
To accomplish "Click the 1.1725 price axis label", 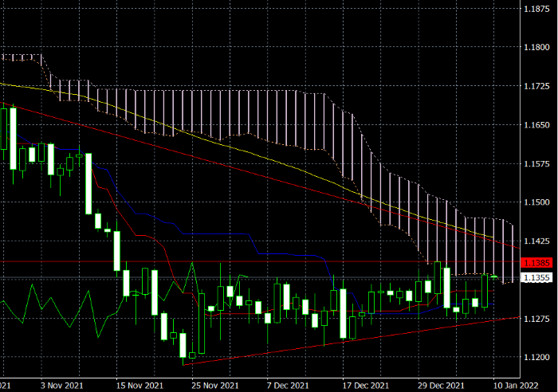I will [x=536, y=86].
